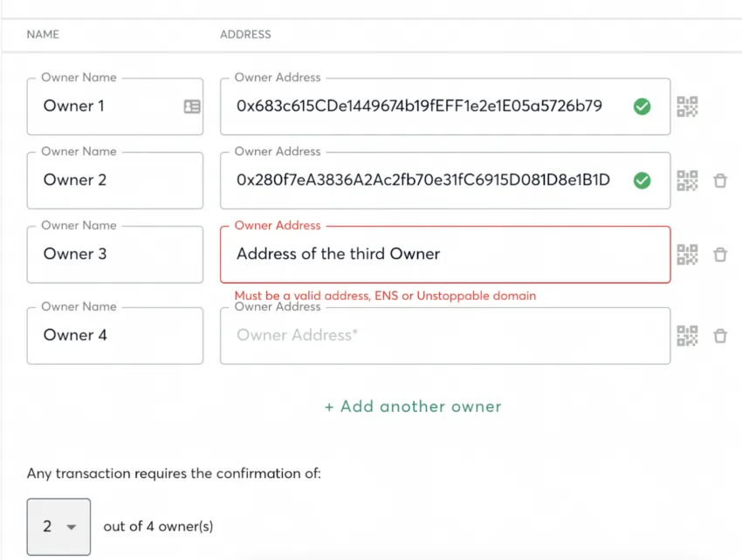
Task: Focus the Owner 3 name field
Action: 115,255
